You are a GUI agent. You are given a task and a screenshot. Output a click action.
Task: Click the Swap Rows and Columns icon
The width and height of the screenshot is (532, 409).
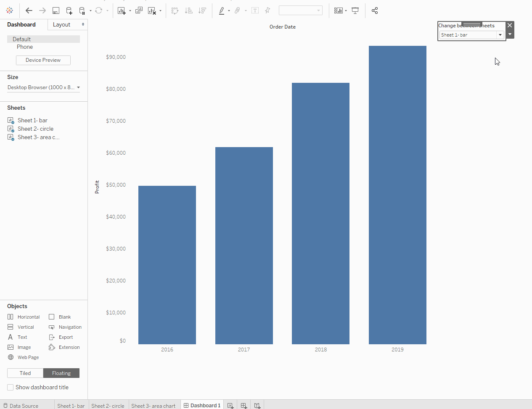175,11
